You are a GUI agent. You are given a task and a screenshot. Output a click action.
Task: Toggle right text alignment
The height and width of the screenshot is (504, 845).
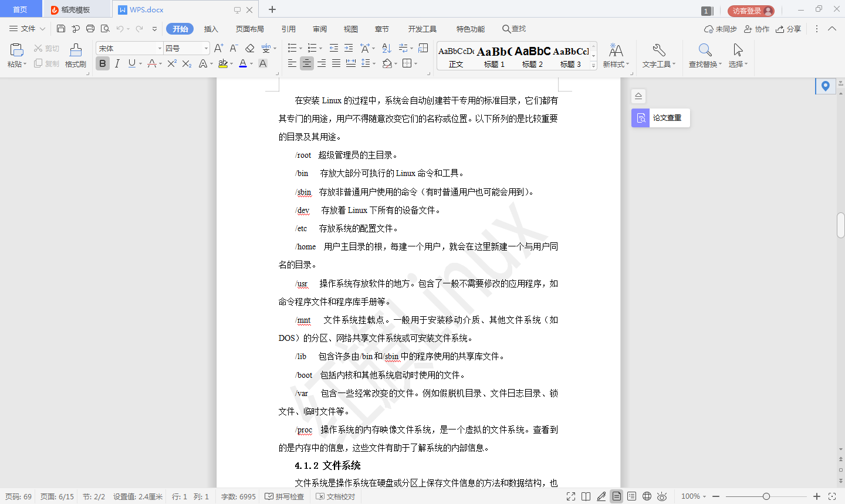pyautogui.click(x=322, y=63)
